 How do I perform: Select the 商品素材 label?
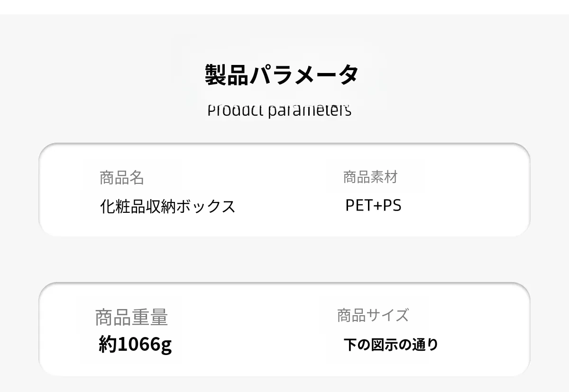(370, 177)
